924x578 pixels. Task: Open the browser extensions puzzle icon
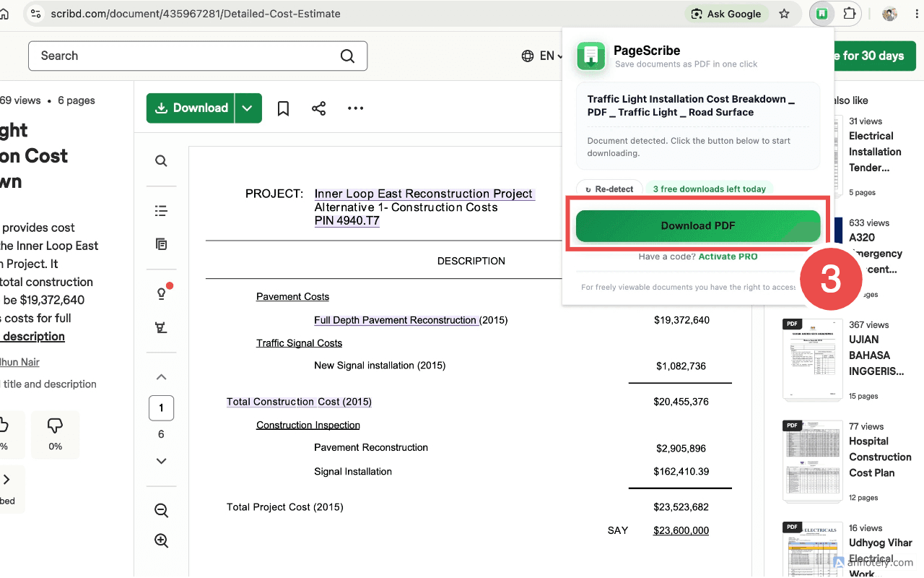(x=850, y=14)
